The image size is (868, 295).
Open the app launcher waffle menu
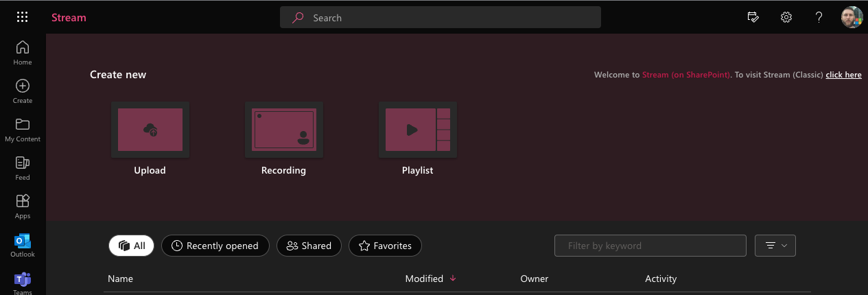tap(23, 17)
